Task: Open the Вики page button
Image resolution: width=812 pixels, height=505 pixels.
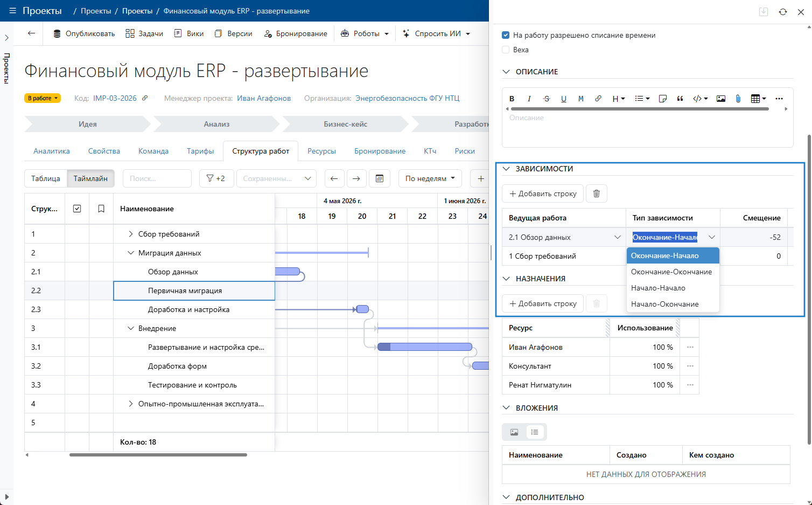Action: coord(189,33)
